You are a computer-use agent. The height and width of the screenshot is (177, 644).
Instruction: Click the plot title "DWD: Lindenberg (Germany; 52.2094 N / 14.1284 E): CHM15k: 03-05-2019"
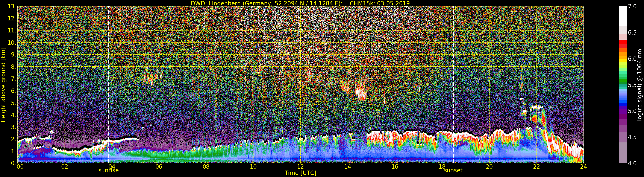300,3
